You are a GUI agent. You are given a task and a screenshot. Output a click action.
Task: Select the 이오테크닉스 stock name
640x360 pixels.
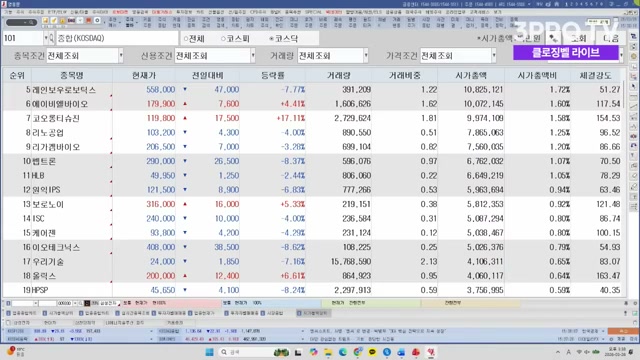[56, 247]
